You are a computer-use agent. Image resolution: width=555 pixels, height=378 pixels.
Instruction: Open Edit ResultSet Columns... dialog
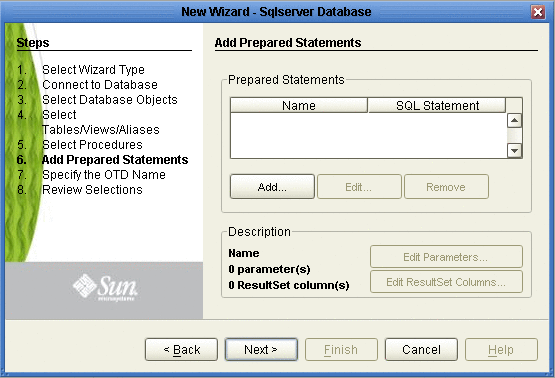[446, 282]
